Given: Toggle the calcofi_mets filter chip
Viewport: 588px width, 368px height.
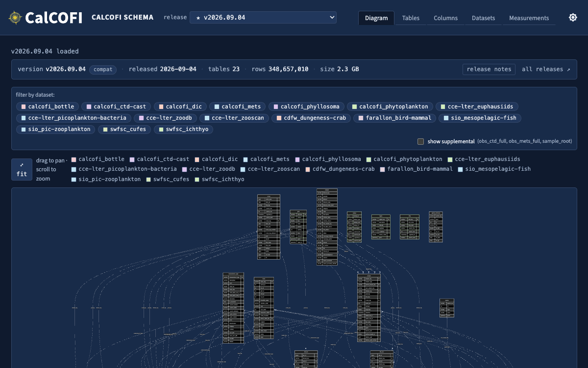Looking at the screenshot, I should [238, 106].
